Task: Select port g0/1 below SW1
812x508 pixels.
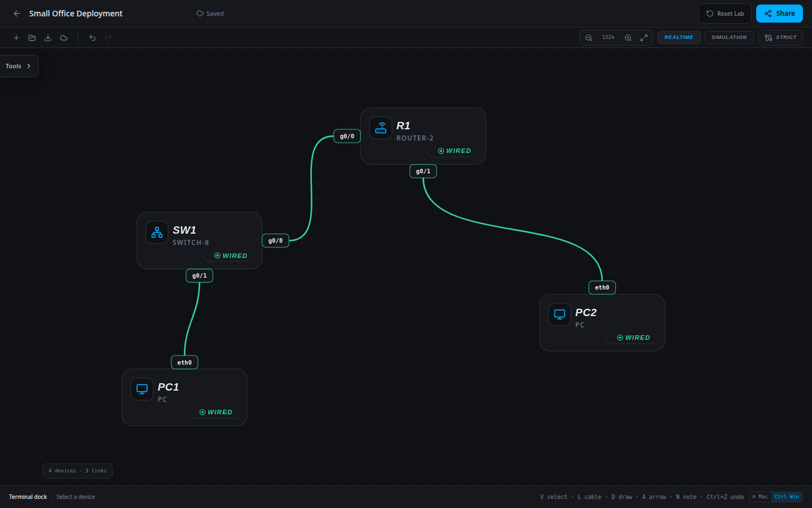Action: 199,275
